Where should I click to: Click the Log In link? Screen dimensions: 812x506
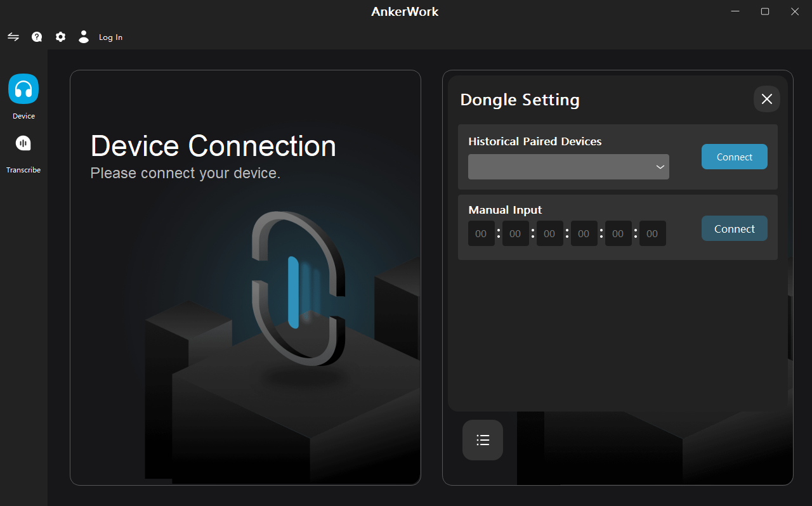[x=110, y=37]
